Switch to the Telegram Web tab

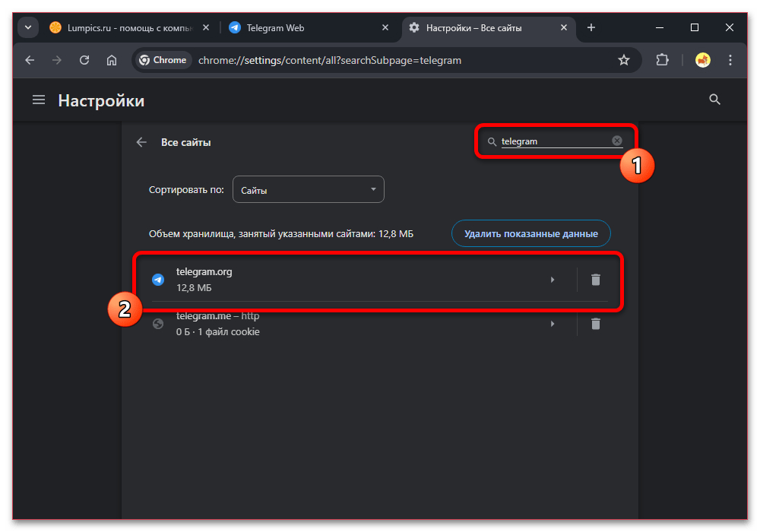(x=309, y=27)
